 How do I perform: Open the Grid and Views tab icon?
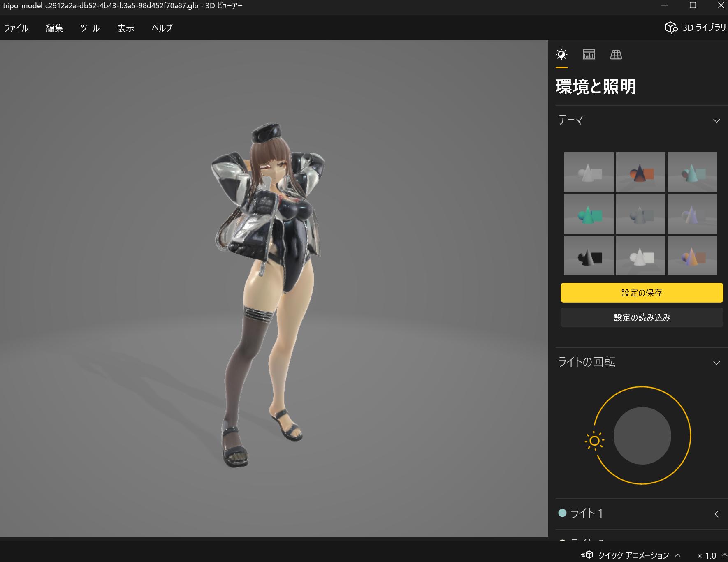[x=616, y=55]
